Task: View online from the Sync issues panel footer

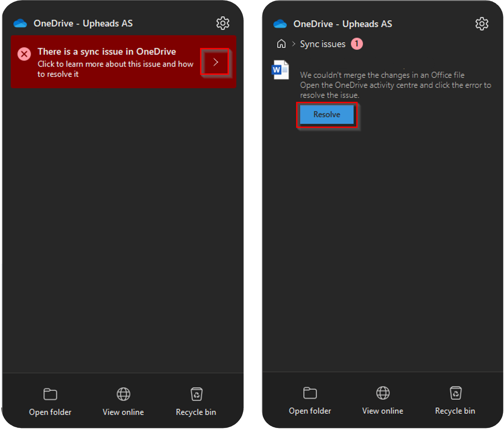Action: tap(382, 400)
